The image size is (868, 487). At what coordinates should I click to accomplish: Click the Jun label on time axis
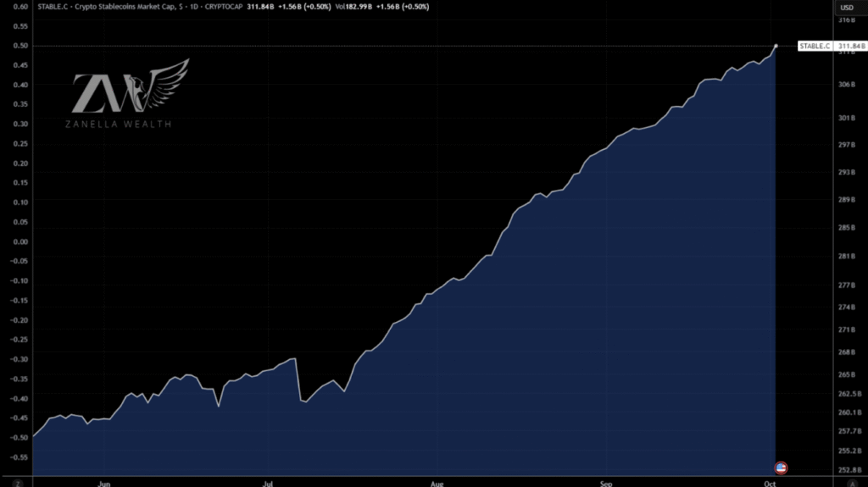click(104, 484)
